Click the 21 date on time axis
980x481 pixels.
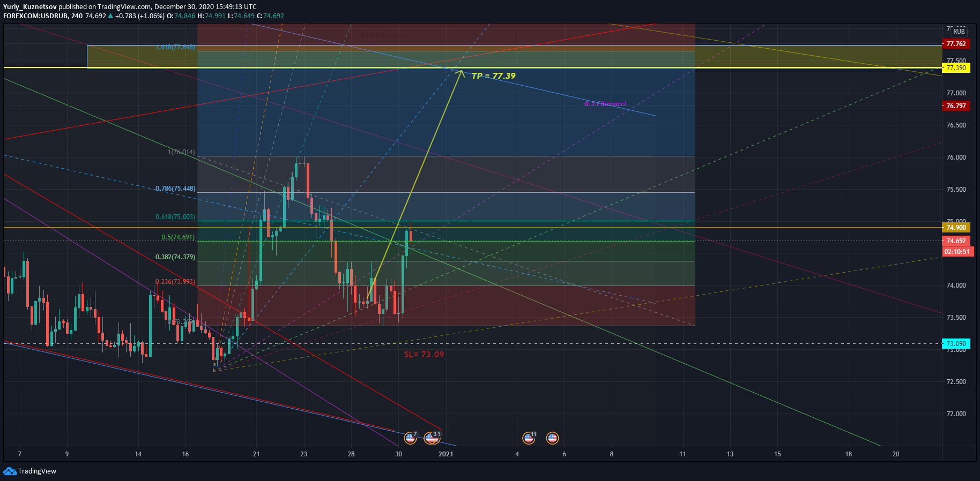tap(256, 454)
